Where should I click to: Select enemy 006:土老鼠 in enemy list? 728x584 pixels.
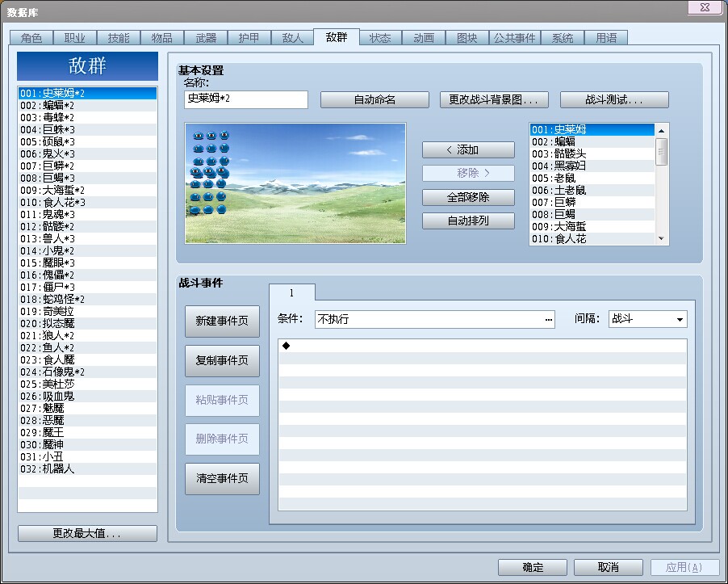point(592,190)
